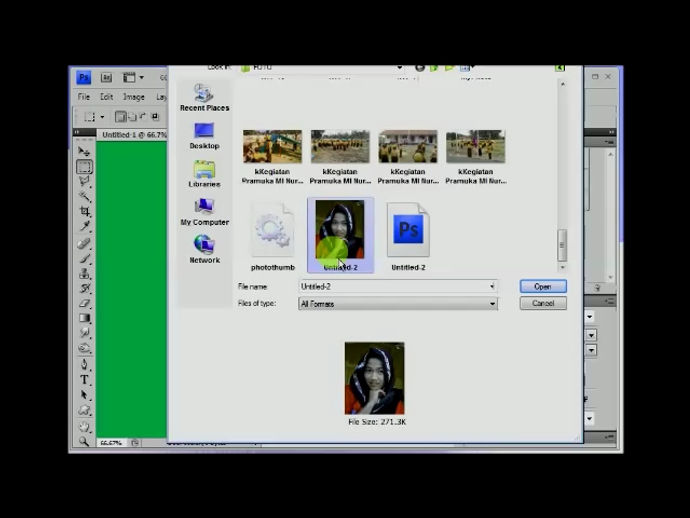Select the photothumb file
690x518 pixels.
273,236
